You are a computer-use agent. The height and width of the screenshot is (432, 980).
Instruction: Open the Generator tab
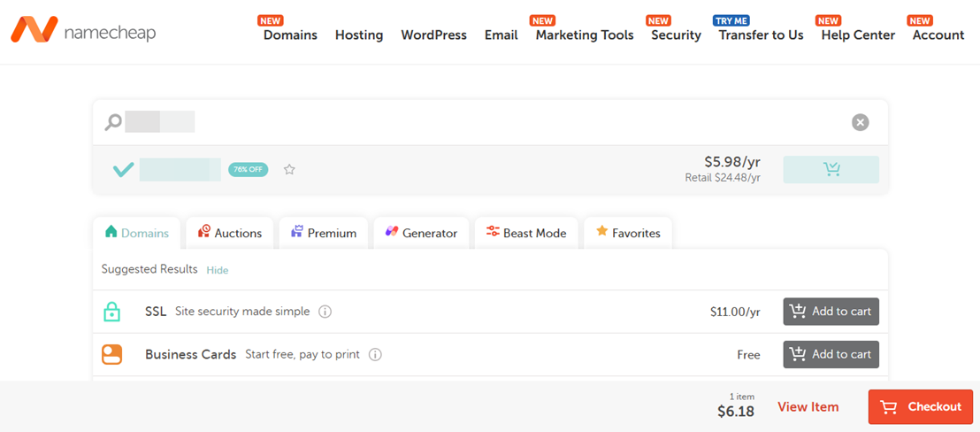(x=421, y=233)
